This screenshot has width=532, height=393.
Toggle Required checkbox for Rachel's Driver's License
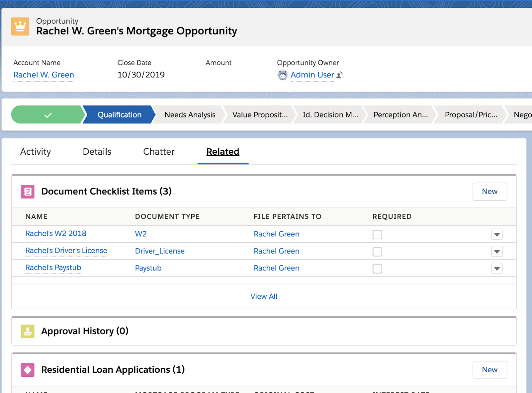377,252
